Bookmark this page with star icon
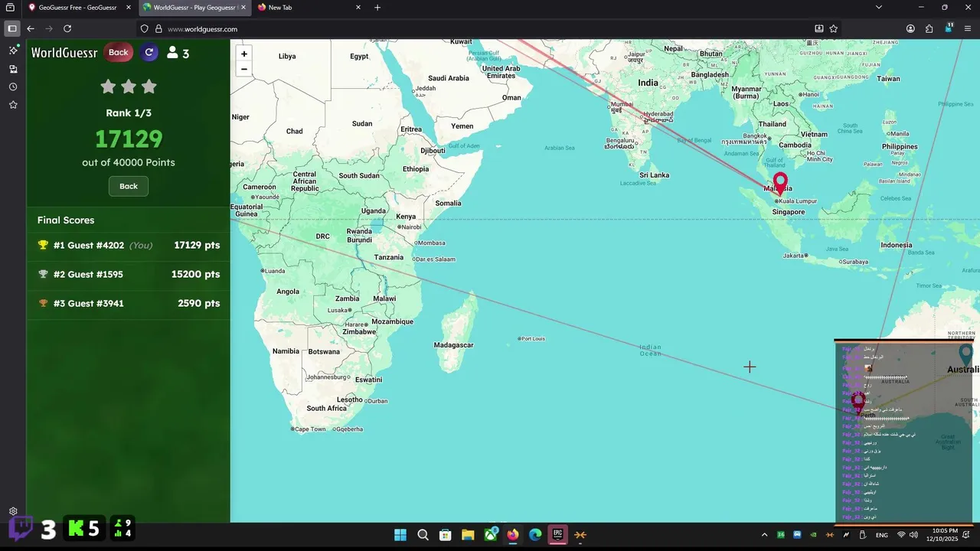980x551 pixels. [834, 28]
